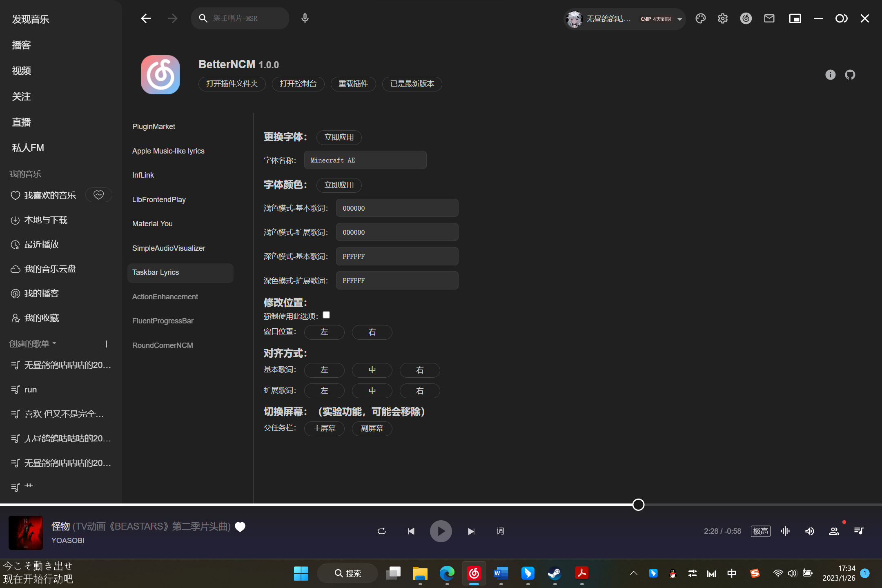Align 扩展歌词 to 左

[x=324, y=391]
